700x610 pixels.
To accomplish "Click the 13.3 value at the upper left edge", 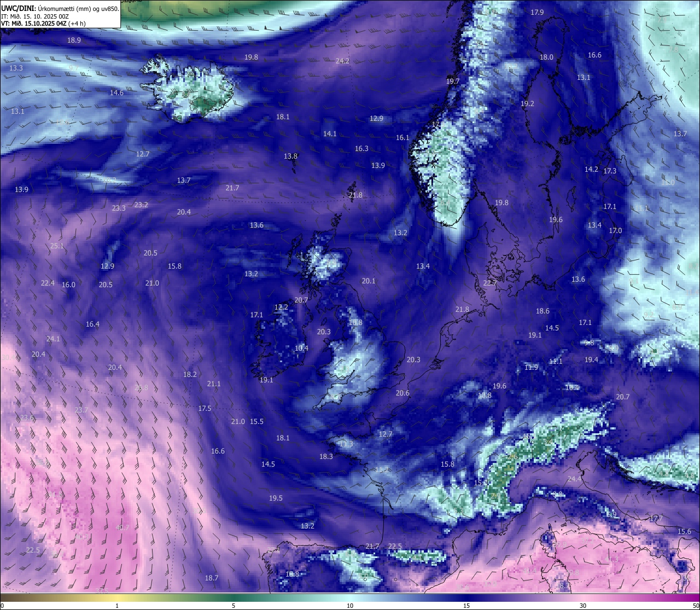I will coord(16,68).
